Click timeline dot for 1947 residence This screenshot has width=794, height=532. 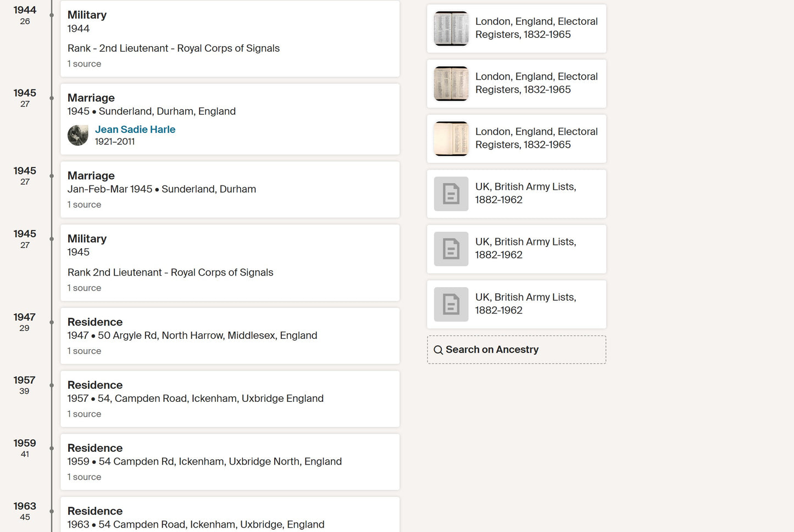click(x=52, y=322)
